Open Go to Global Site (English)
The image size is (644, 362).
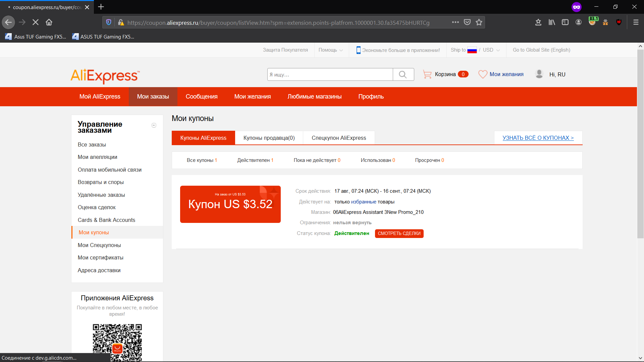click(541, 50)
